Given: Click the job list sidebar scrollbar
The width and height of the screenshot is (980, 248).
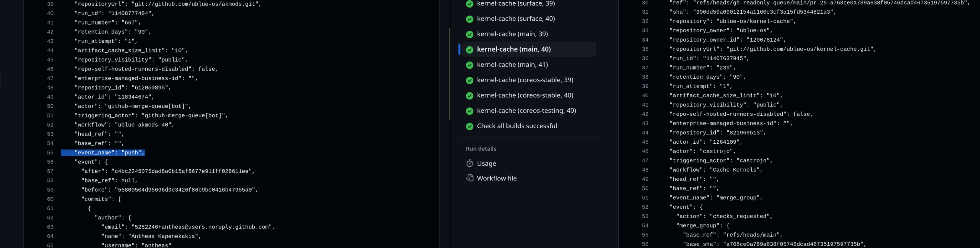Looking at the screenshot, I should click(x=449, y=74).
